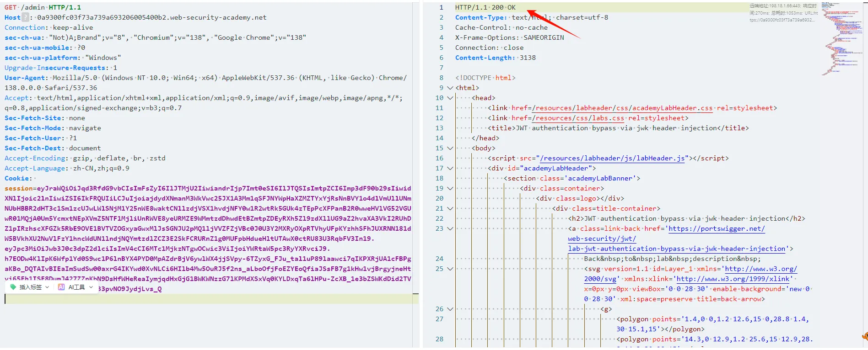This screenshot has width=868, height=350.
Task: Click the 'Connection: close' response header
Action: pos(489,48)
